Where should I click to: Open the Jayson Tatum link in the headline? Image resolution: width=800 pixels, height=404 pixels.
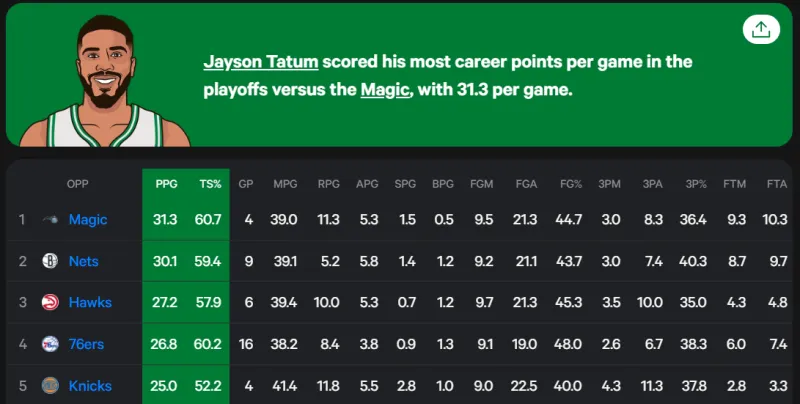261,62
